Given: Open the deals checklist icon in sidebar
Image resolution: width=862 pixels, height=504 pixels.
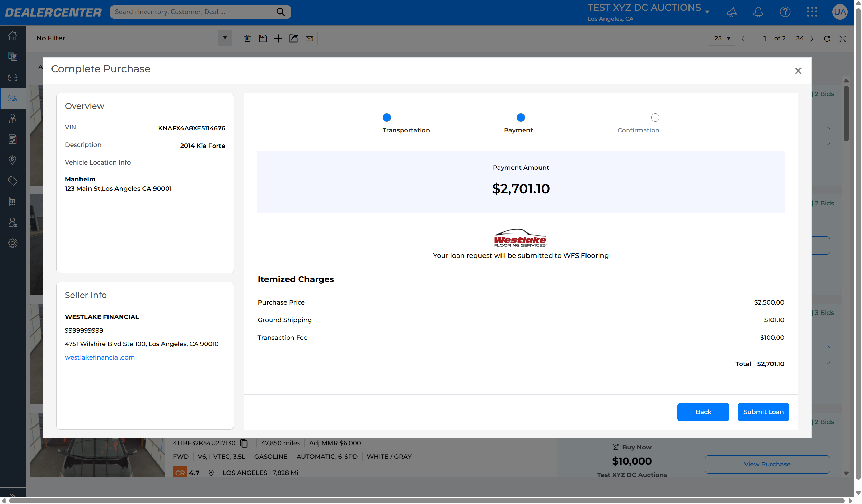Looking at the screenshot, I should coord(12,139).
